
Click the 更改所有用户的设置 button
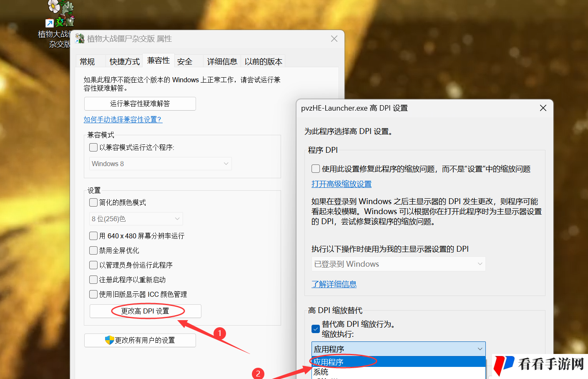(x=140, y=340)
